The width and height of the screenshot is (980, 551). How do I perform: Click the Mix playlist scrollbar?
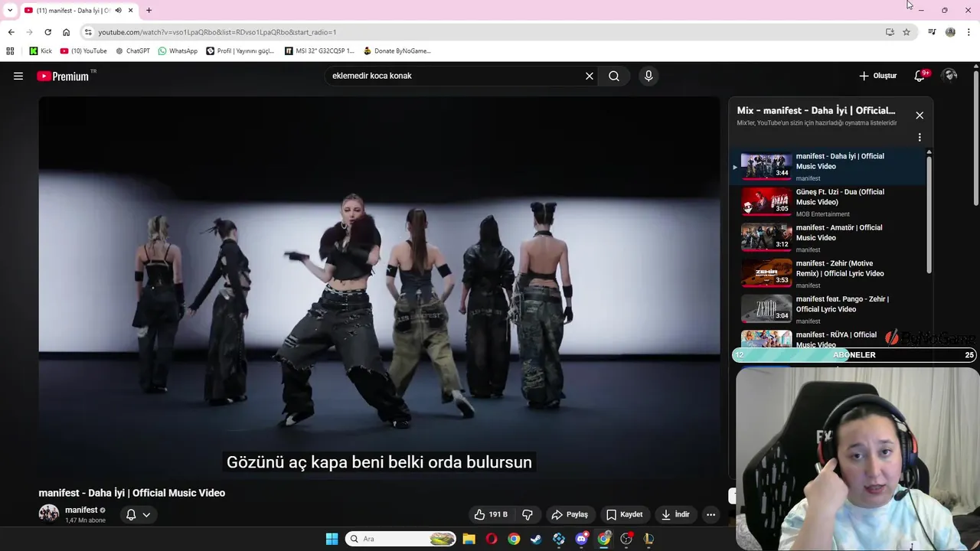pos(929,215)
